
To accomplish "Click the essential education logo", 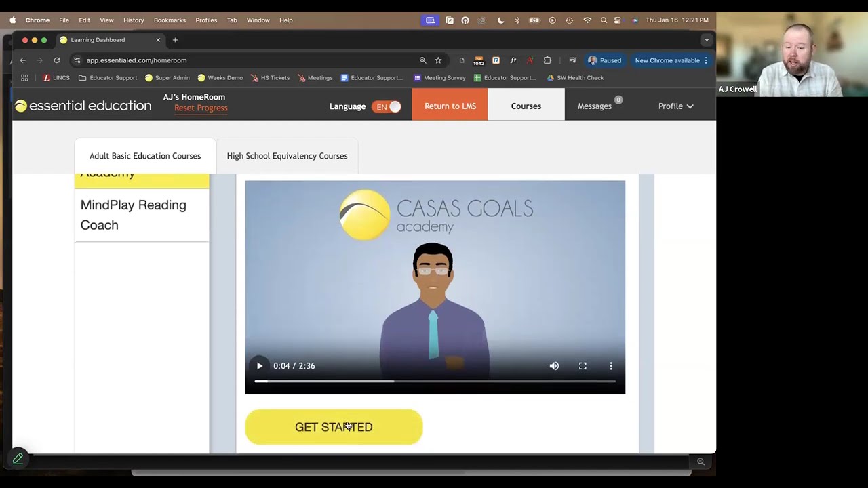I will coord(83,106).
